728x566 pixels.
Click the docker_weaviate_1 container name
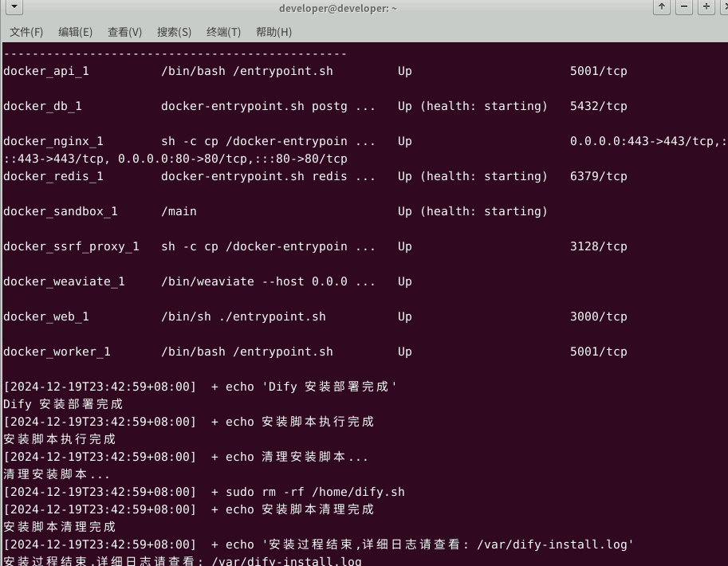click(x=64, y=282)
